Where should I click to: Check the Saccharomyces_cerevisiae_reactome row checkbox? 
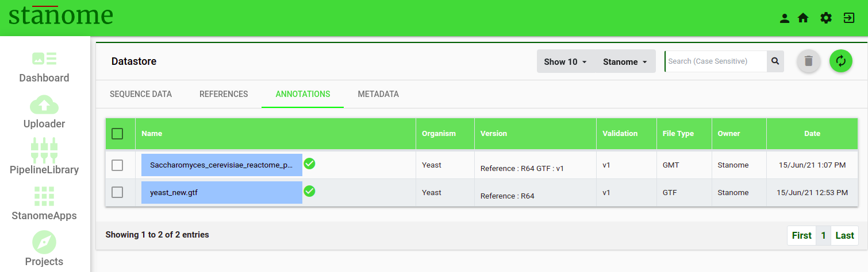pos(117,165)
